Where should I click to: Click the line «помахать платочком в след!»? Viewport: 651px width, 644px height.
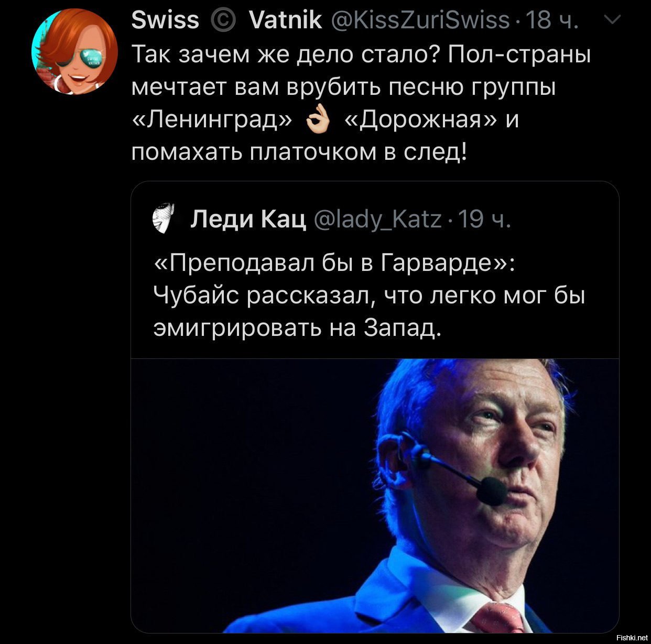coord(298,152)
